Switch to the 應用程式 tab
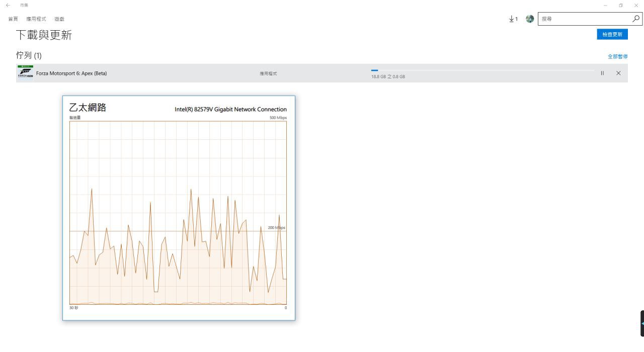The image size is (644, 352). (x=36, y=19)
